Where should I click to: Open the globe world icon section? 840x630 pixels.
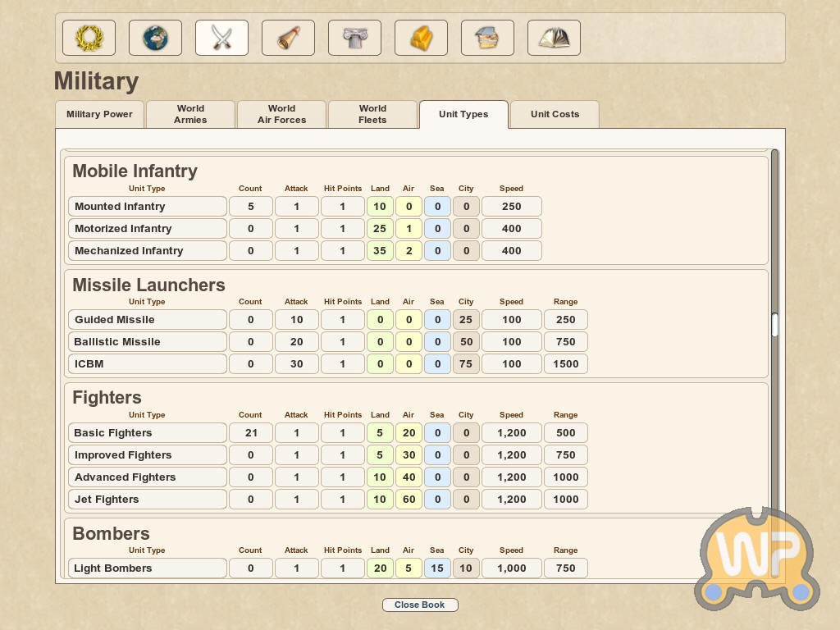(x=155, y=38)
